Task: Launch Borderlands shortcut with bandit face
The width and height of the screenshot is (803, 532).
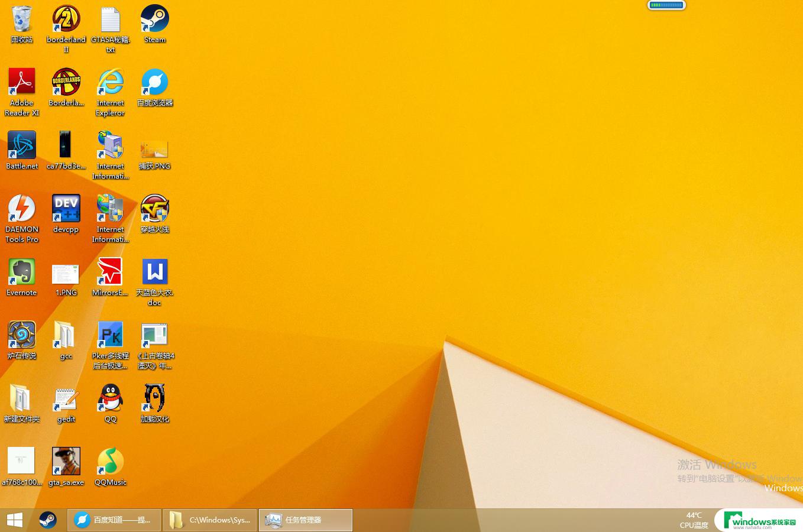Action: 66,87
